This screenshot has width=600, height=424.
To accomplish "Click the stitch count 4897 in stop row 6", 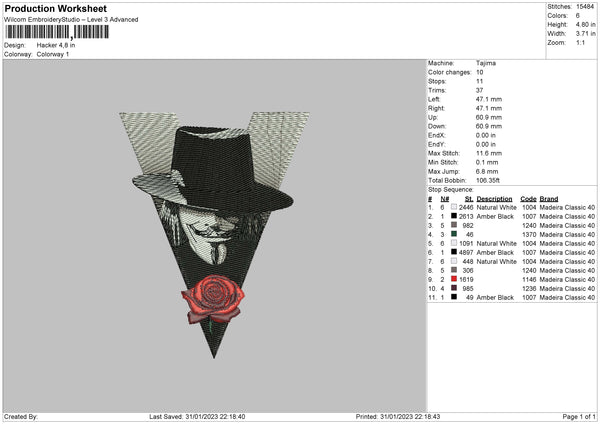I will 466,253.
